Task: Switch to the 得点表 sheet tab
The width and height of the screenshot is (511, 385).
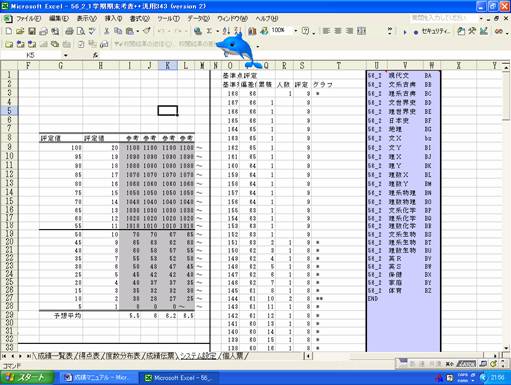Action: (89, 356)
